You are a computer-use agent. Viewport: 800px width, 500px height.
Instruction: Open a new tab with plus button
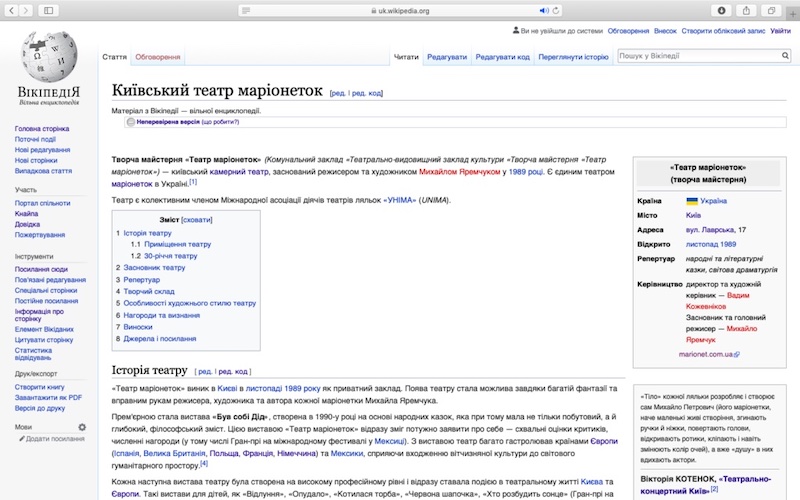pos(793,14)
